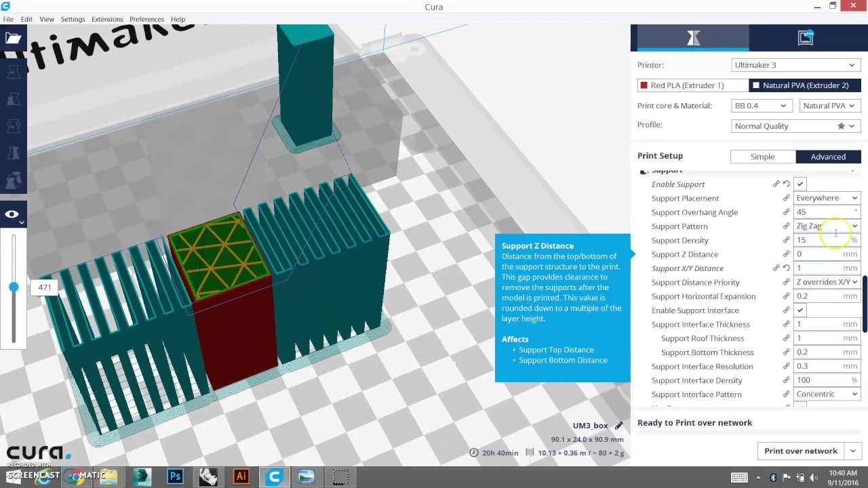The width and height of the screenshot is (868, 488).
Task: Click link icon beside Support Density
Action: pyautogui.click(x=787, y=241)
